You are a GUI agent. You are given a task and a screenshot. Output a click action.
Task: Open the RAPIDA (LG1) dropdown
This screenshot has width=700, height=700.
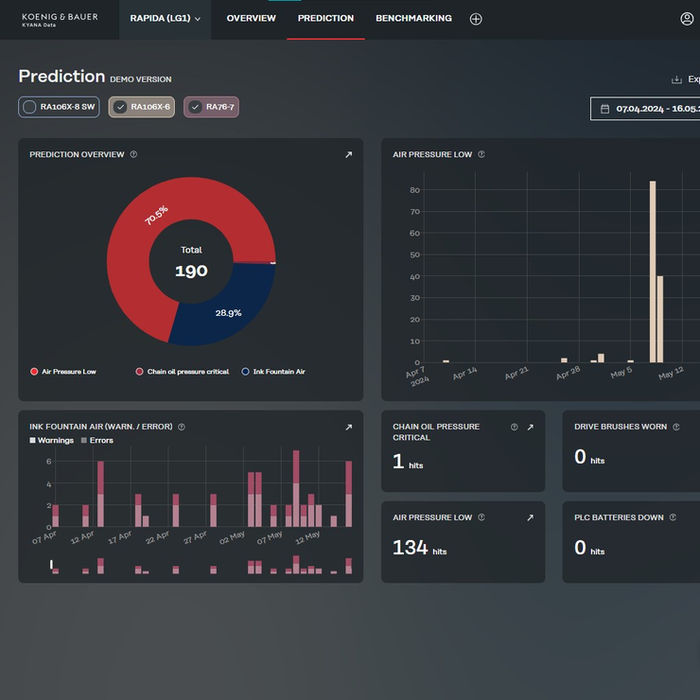(x=165, y=19)
